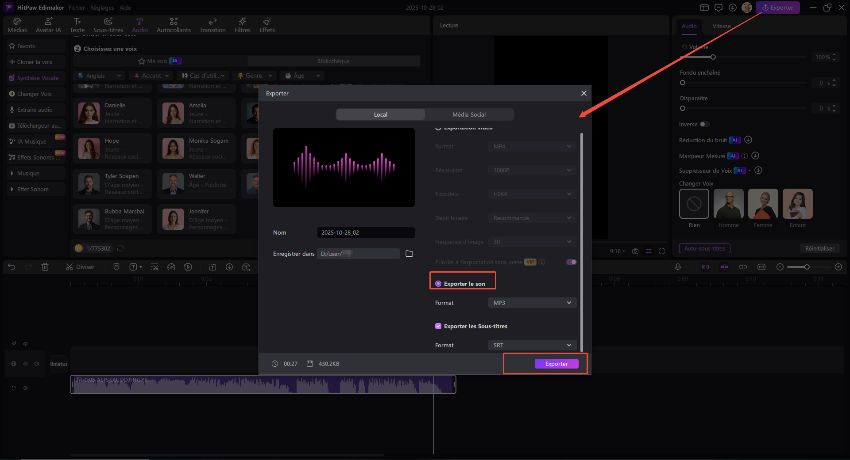Screen dimensions: 850x460
Task: Open the Filtres icon in toolbar
Action: [243, 23]
